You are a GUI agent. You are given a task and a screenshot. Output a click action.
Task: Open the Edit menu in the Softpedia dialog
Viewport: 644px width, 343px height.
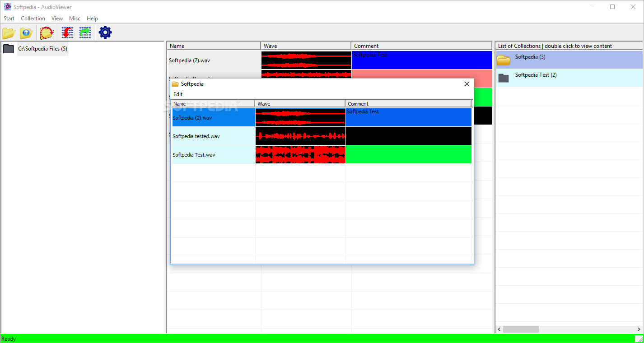(177, 94)
